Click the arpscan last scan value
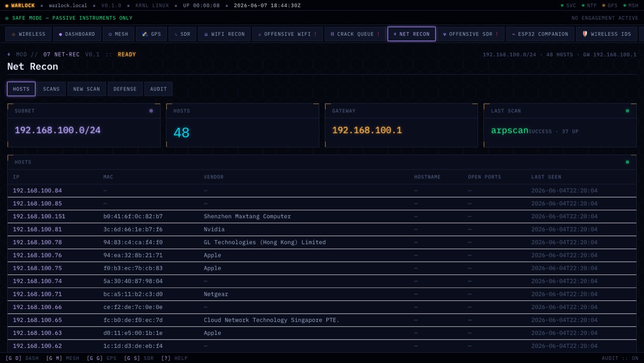This screenshot has width=644, height=363. (510, 130)
